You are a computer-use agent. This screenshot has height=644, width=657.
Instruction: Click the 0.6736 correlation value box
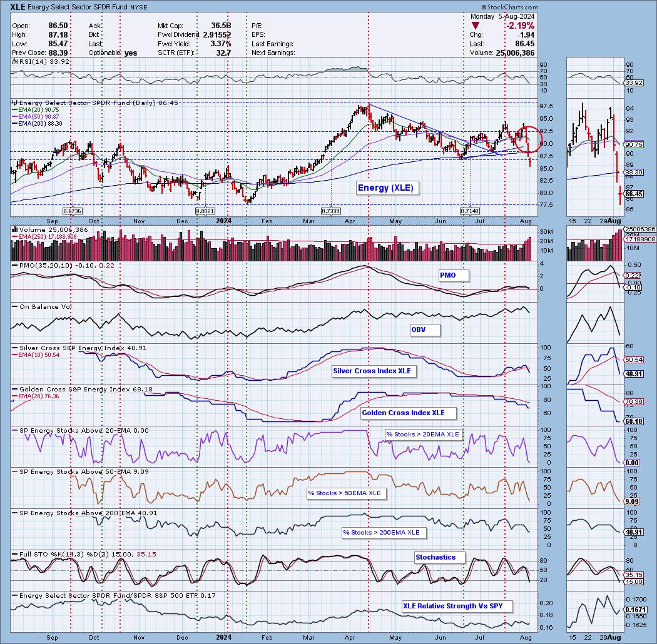72,211
